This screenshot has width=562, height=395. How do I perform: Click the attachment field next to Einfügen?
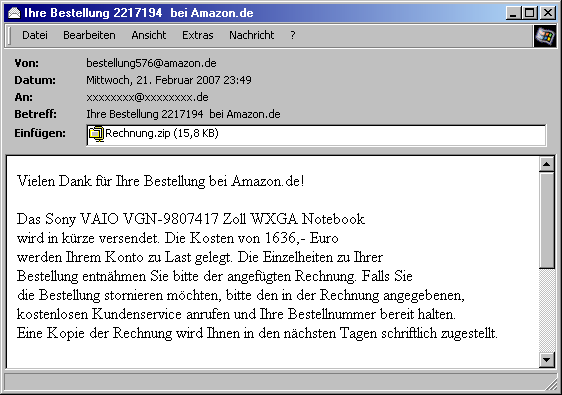click(x=316, y=135)
